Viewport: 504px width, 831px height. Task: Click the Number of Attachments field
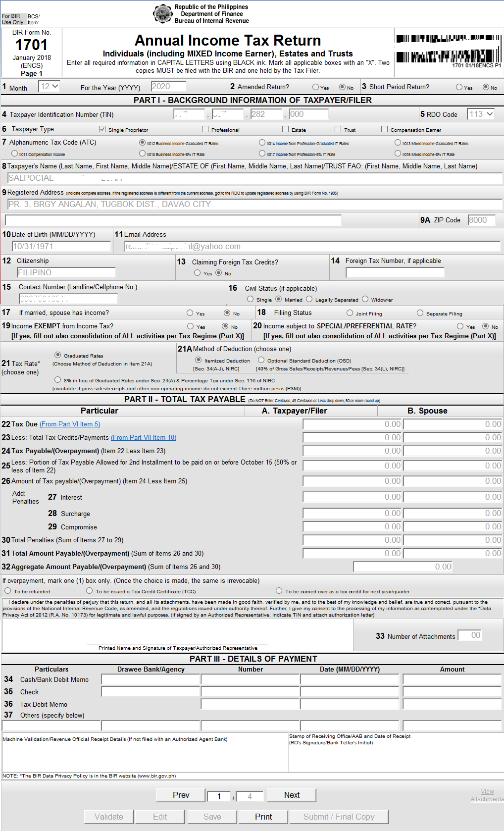point(470,635)
